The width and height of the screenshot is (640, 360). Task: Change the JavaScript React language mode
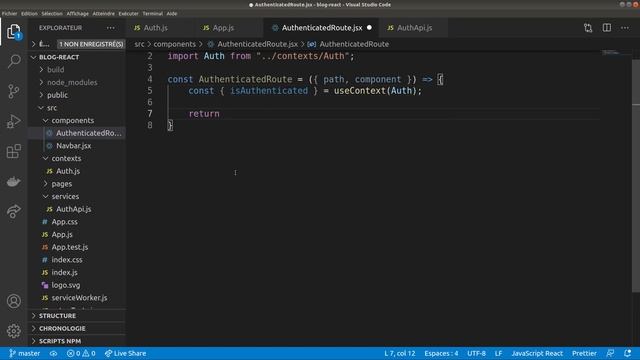[x=537, y=353]
